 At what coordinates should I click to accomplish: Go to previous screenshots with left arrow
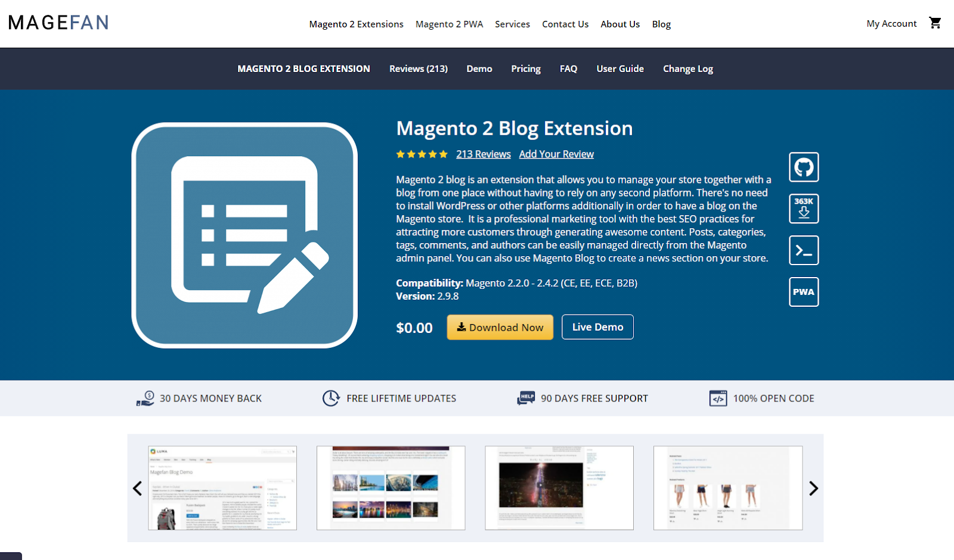point(137,489)
